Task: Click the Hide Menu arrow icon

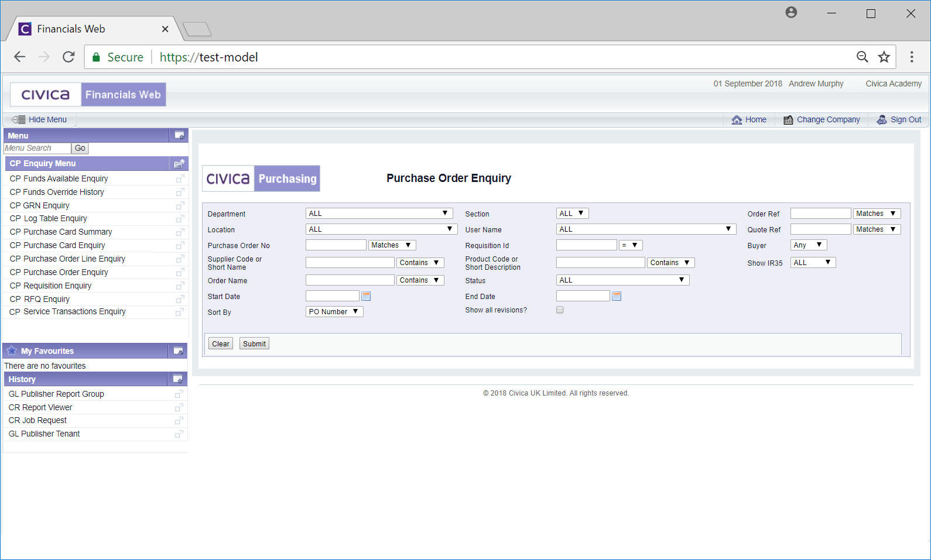Action: [18, 119]
